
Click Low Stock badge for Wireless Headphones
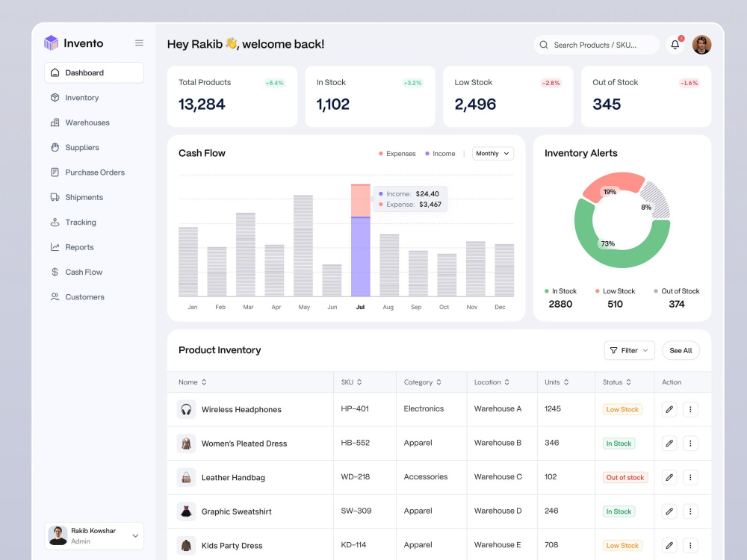[x=622, y=409]
